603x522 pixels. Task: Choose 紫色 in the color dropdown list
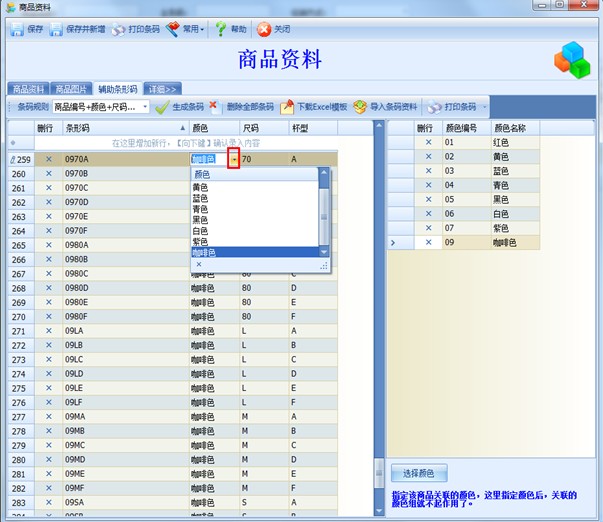pos(255,242)
